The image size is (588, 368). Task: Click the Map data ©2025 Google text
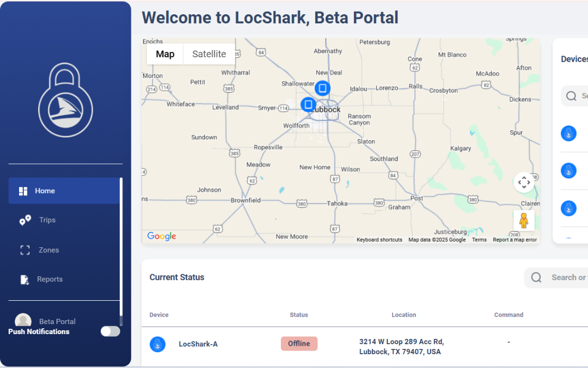pos(437,240)
